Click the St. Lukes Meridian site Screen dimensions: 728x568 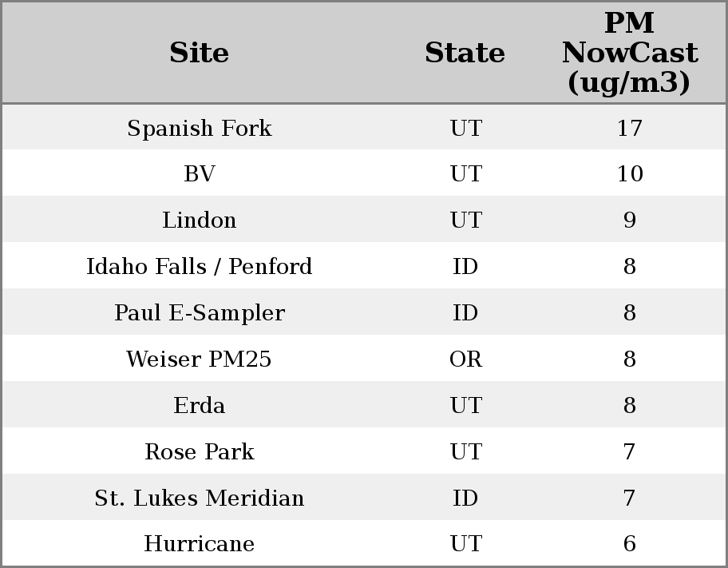(x=200, y=498)
